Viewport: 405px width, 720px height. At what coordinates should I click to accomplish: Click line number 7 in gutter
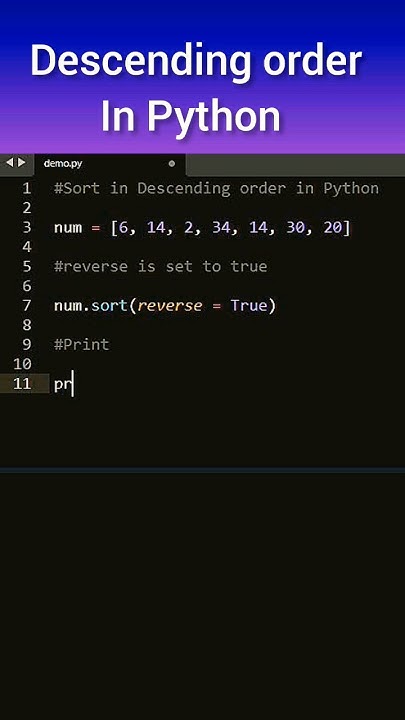pos(26,305)
